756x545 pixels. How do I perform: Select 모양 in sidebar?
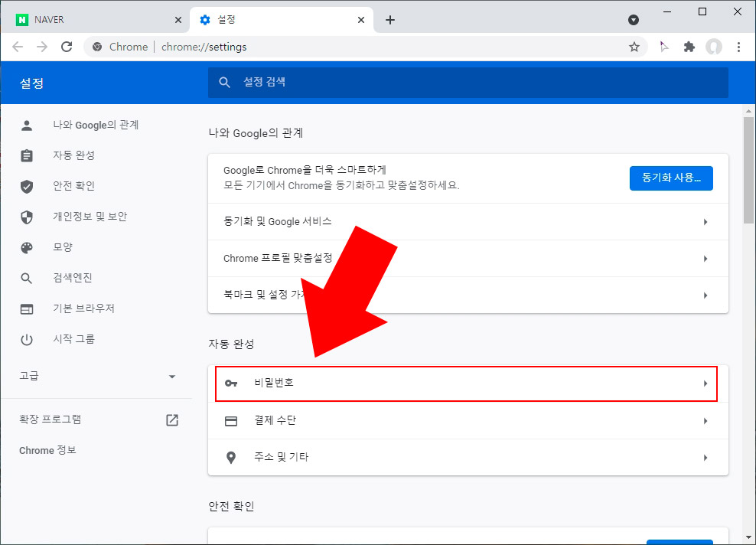pos(63,247)
